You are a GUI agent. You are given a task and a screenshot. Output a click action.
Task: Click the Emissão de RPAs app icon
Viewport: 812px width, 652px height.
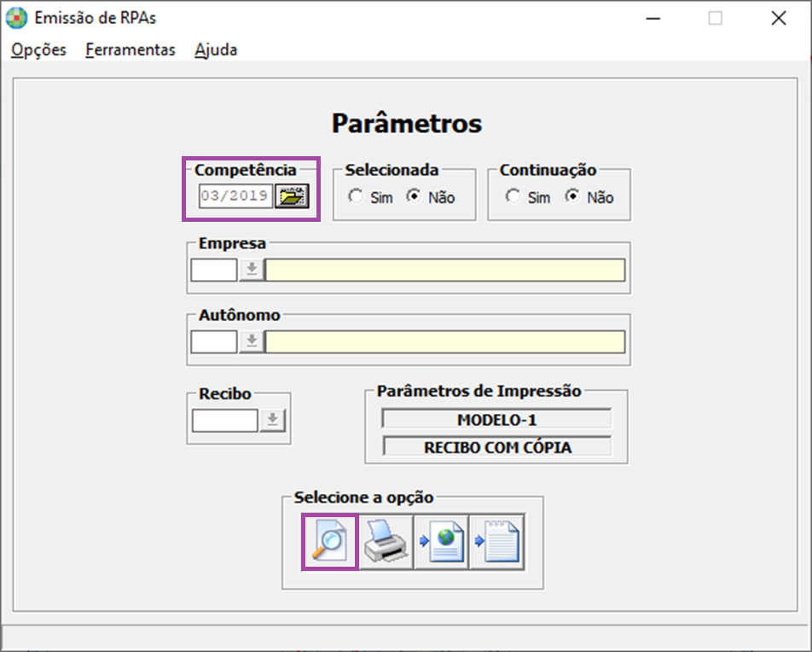tap(16, 18)
